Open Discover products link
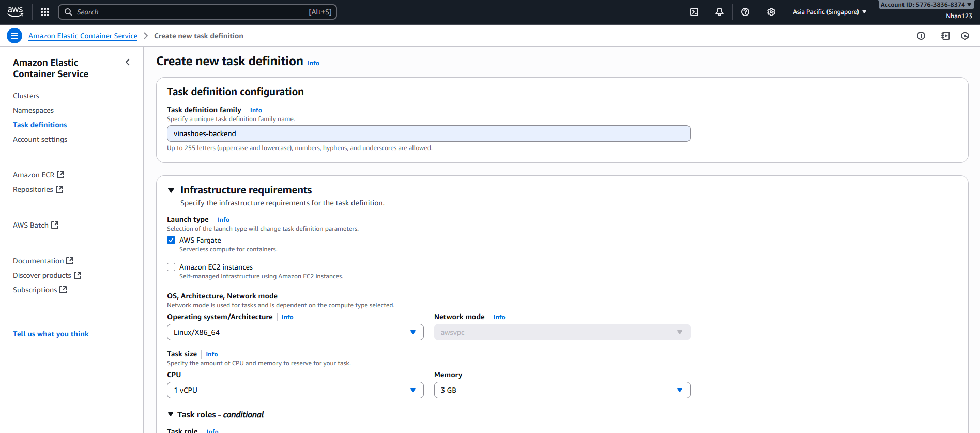This screenshot has width=980, height=433. pyautogui.click(x=42, y=275)
